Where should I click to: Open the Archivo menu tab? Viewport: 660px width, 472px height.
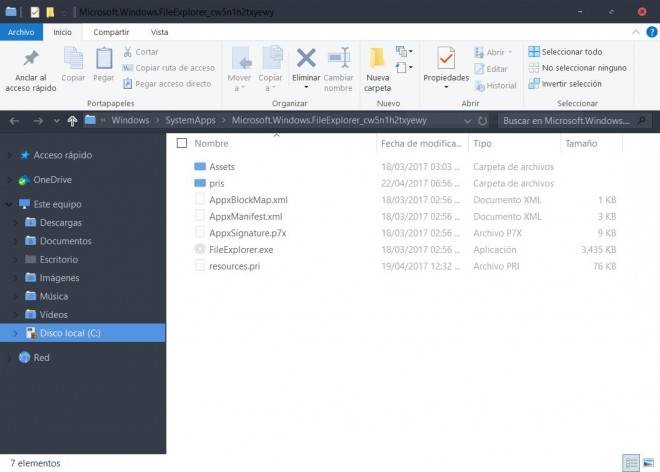click(21, 32)
